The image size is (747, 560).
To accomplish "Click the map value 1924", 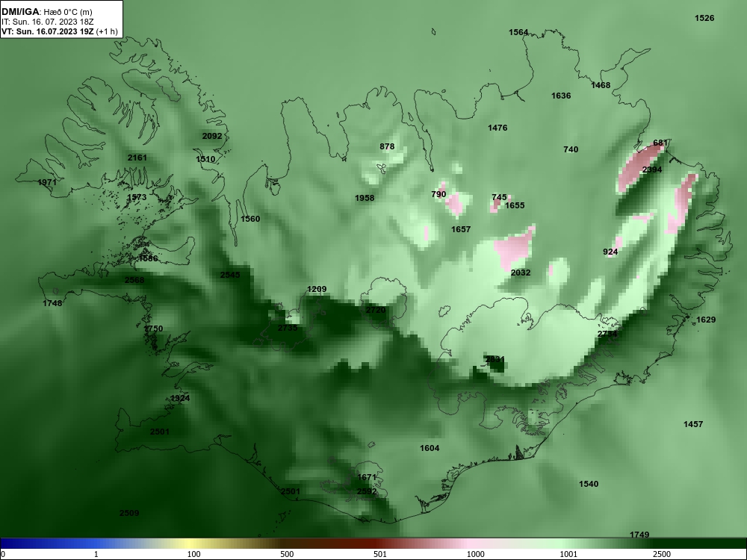I will pyautogui.click(x=180, y=399).
